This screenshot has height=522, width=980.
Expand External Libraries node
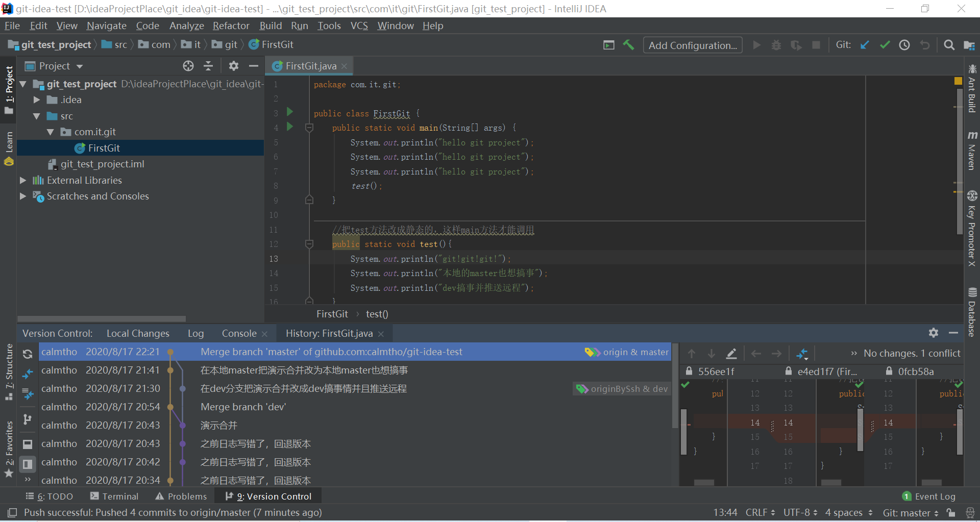(22, 180)
